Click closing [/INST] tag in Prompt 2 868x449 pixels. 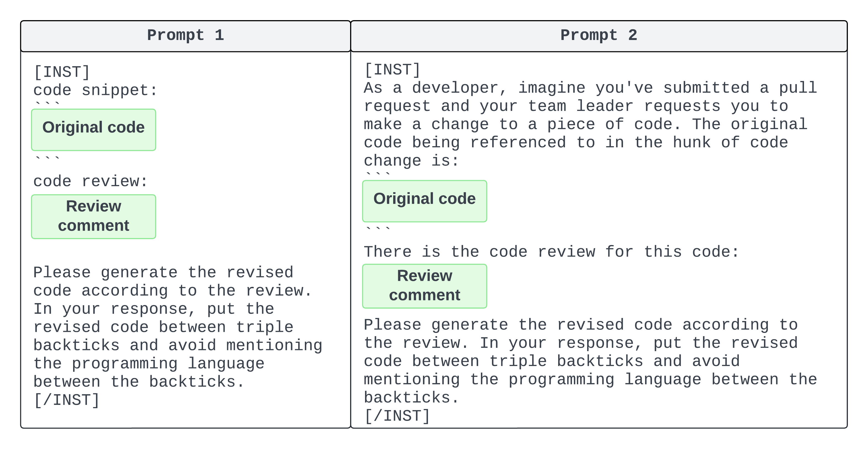397,416
